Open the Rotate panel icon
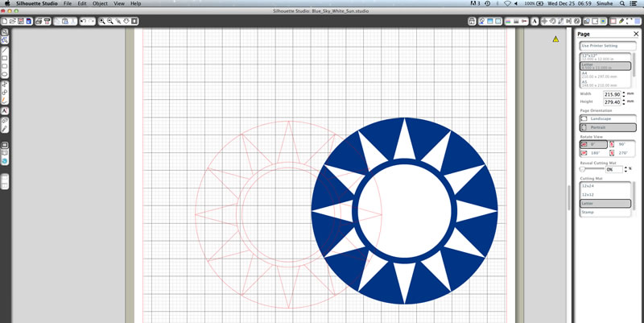Viewport: 644px width, 323px height. point(552,22)
